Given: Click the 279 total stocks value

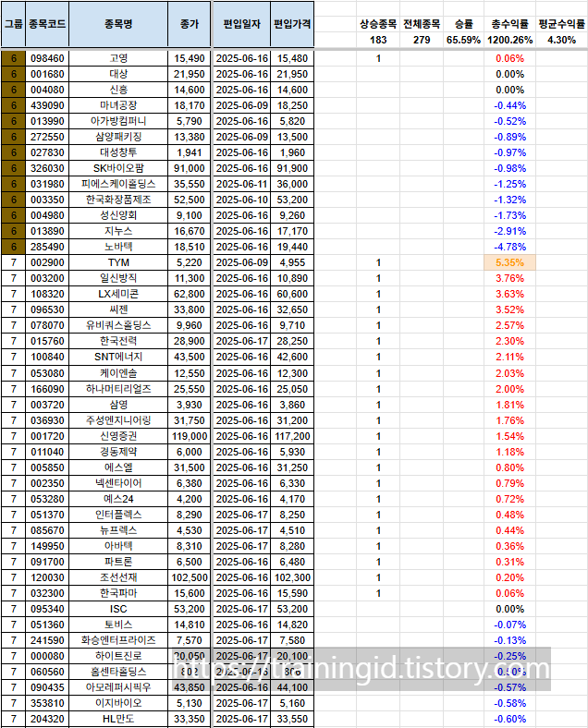Looking at the screenshot, I should pyautogui.click(x=422, y=40).
